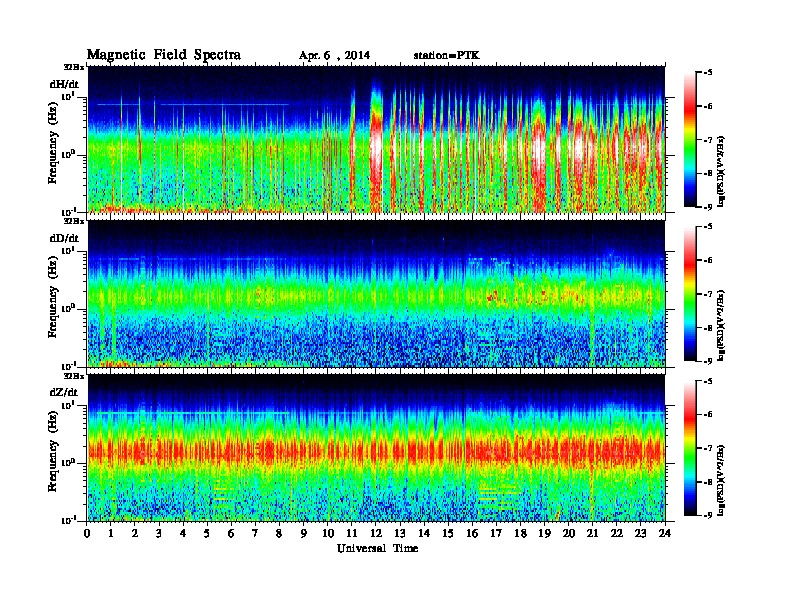
Task: Click the hour 14 tick label on the time axis
Action: (x=424, y=534)
